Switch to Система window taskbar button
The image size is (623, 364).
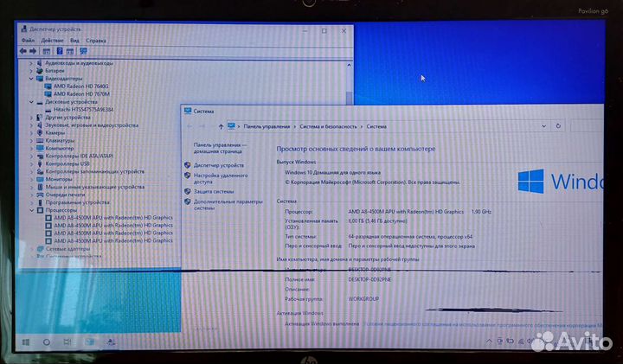click(x=89, y=342)
